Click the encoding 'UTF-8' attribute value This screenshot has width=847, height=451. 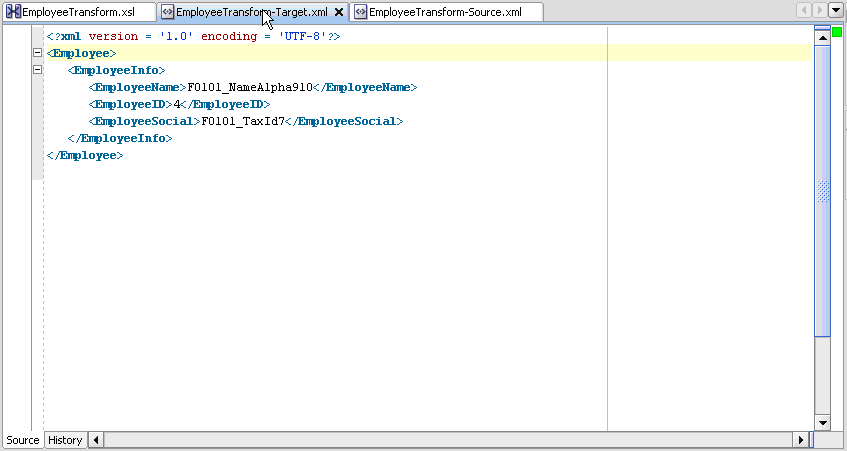point(302,36)
